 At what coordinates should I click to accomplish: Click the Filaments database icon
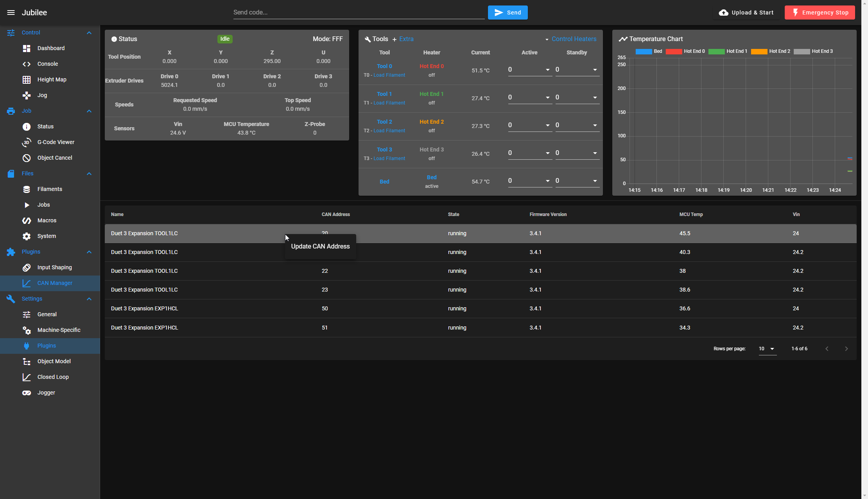click(27, 189)
